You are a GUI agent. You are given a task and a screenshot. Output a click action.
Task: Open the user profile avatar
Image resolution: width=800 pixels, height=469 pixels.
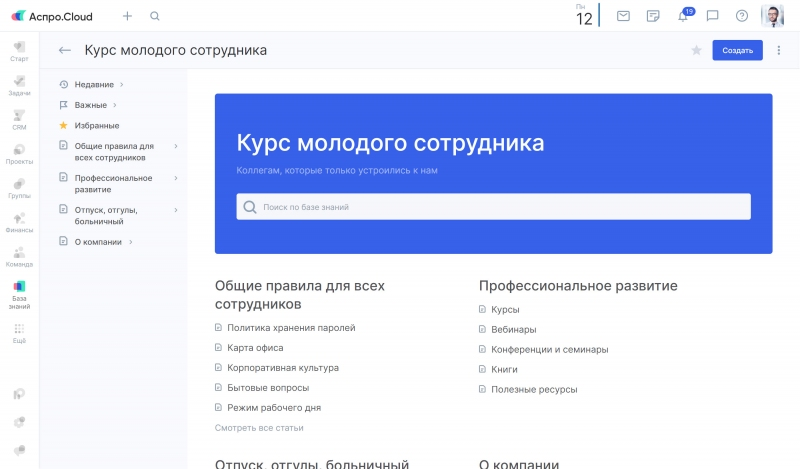coord(772,16)
